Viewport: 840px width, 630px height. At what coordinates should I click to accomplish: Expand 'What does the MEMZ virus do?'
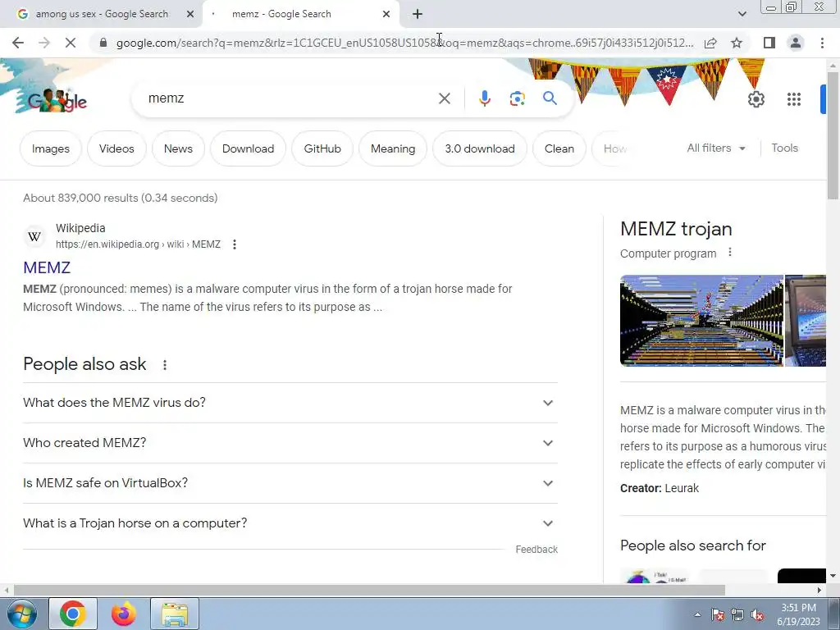(x=290, y=403)
